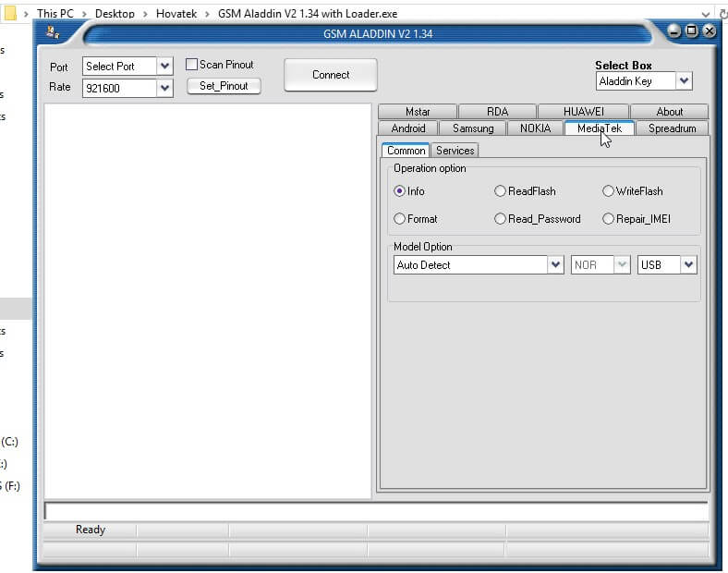Click the Ready status bar cell
Screen dimensions: 728x573
point(90,530)
